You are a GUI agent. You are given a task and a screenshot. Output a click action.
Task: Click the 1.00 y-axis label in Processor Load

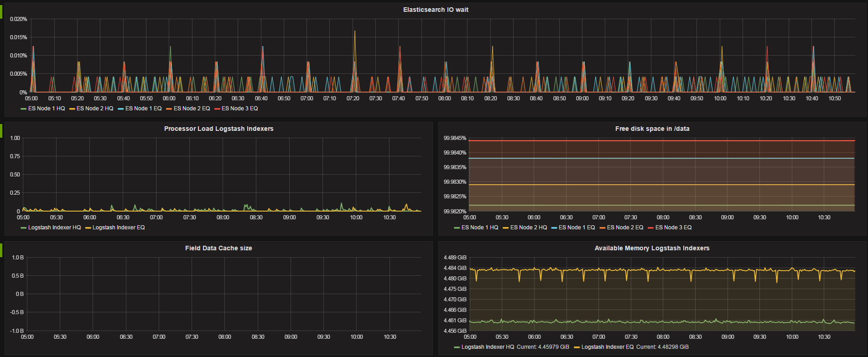(15, 138)
